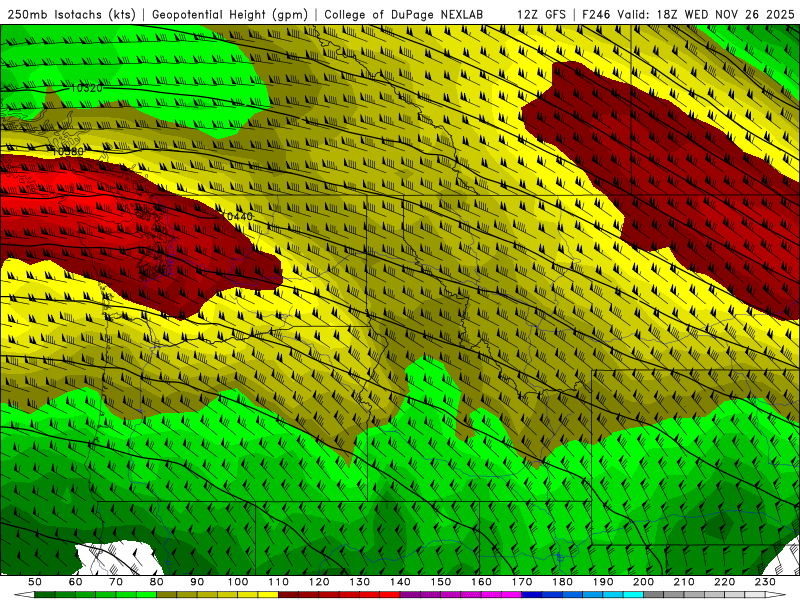Click the 60 value on the color scale
Image resolution: width=800 pixels, height=600 pixels.
point(76,582)
